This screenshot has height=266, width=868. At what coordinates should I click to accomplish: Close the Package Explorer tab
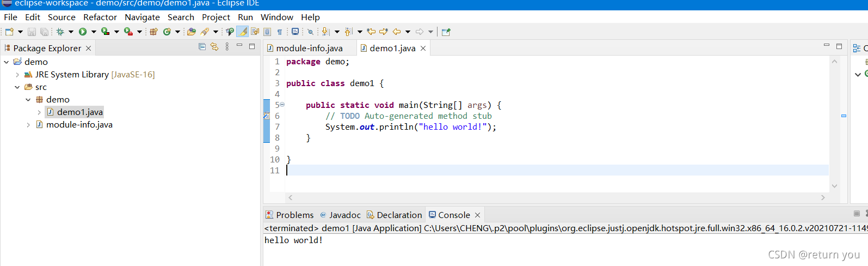tap(89, 49)
